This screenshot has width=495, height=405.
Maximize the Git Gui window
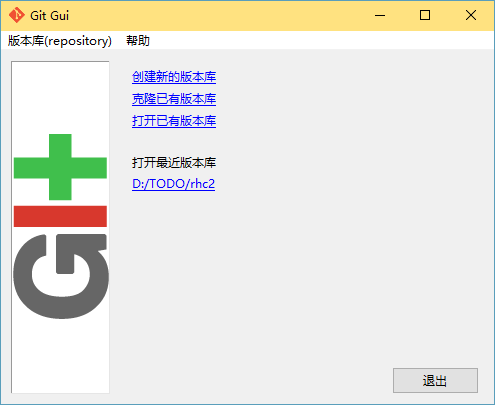coord(425,15)
